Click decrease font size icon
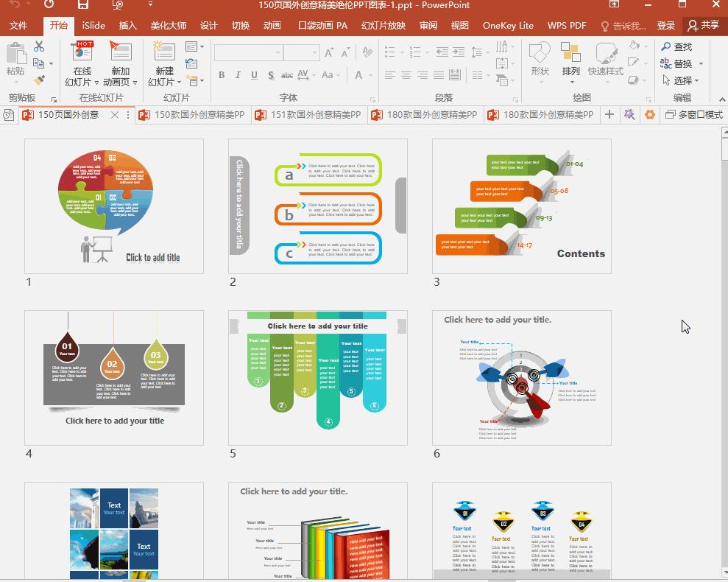This screenshot has width=728, height=582. (x=345, y=53)
